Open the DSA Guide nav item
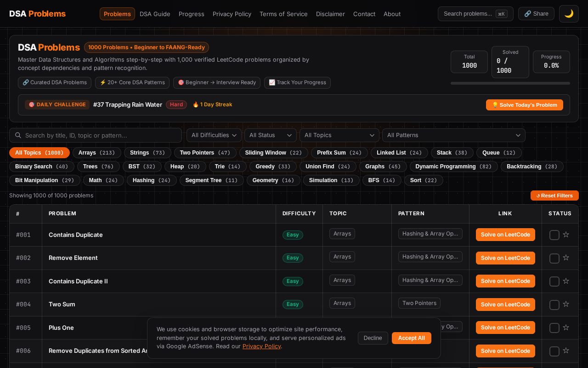The width and height of the screenshot is (588, 368). pyautogui.click(x=155, y=14)
